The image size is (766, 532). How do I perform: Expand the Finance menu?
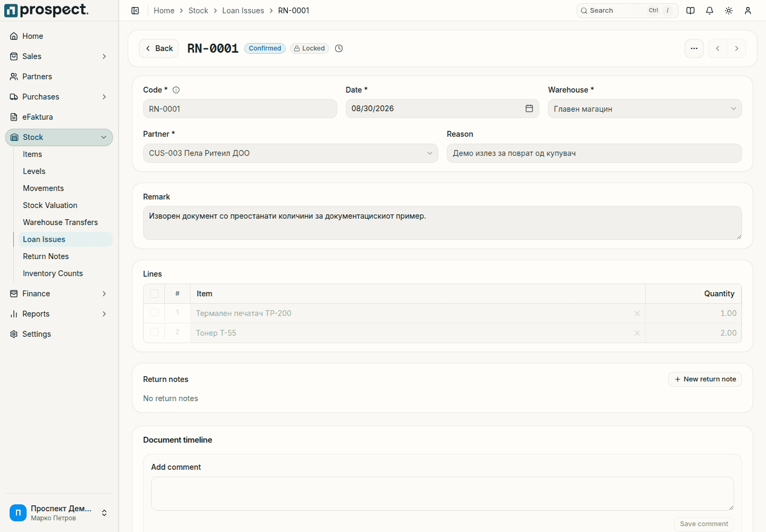pos(59,294)
